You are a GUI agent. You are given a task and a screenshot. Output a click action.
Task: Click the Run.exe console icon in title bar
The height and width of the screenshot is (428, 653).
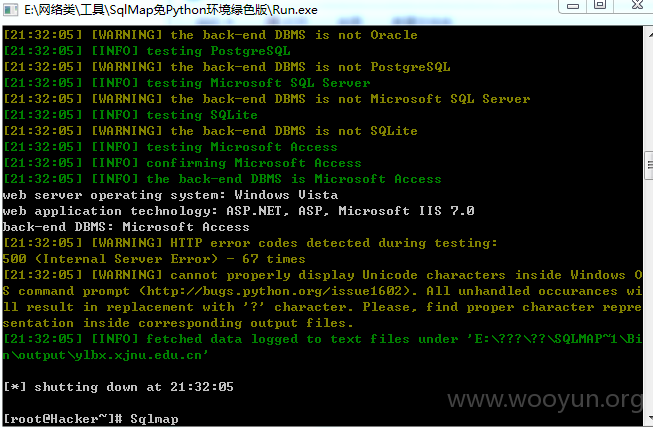(11, 9)
